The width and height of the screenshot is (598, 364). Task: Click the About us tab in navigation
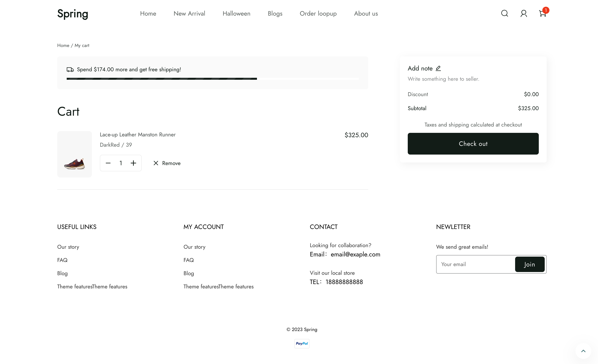click(x=366, y=14)
